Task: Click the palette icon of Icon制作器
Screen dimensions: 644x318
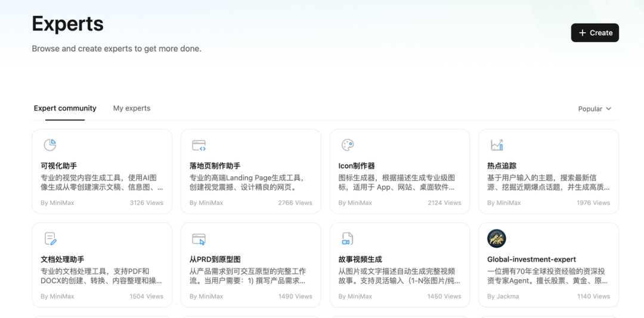Action: click(x=348, y=145)
